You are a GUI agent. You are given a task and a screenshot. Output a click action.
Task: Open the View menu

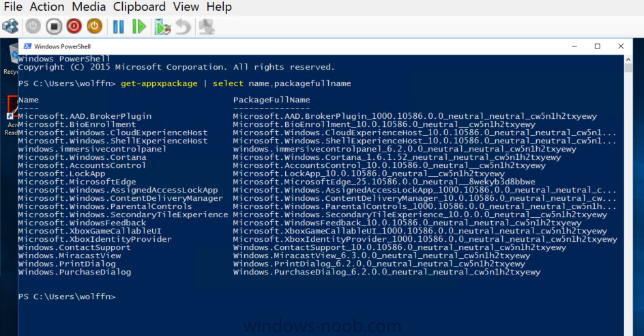[x=186, y=7]
